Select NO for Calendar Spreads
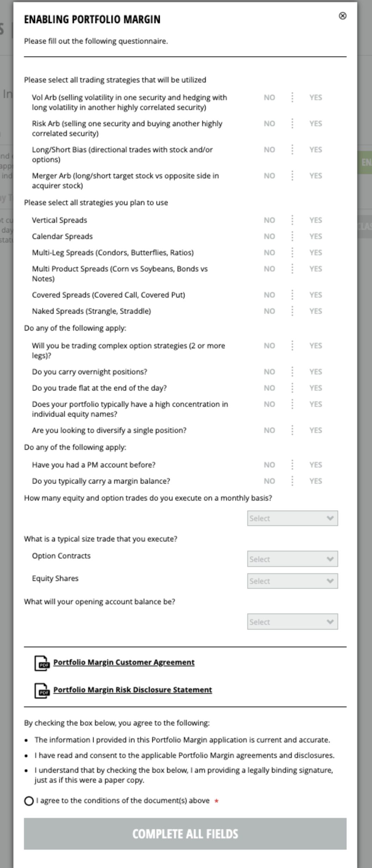Image resolution: width=372 pixels, height=868 pixels. (269, 236)
